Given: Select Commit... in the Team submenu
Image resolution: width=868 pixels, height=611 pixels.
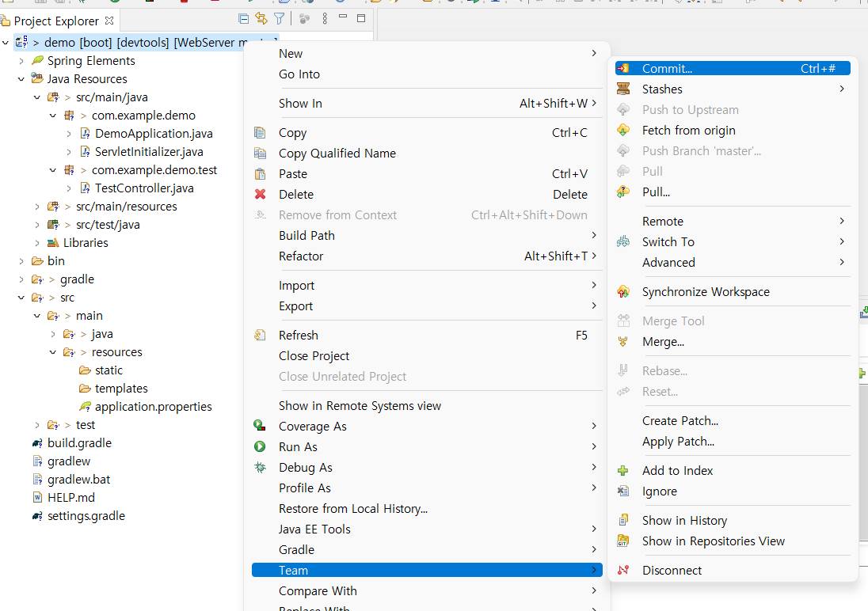Looking at the screenshot, I should coord(733,69).
